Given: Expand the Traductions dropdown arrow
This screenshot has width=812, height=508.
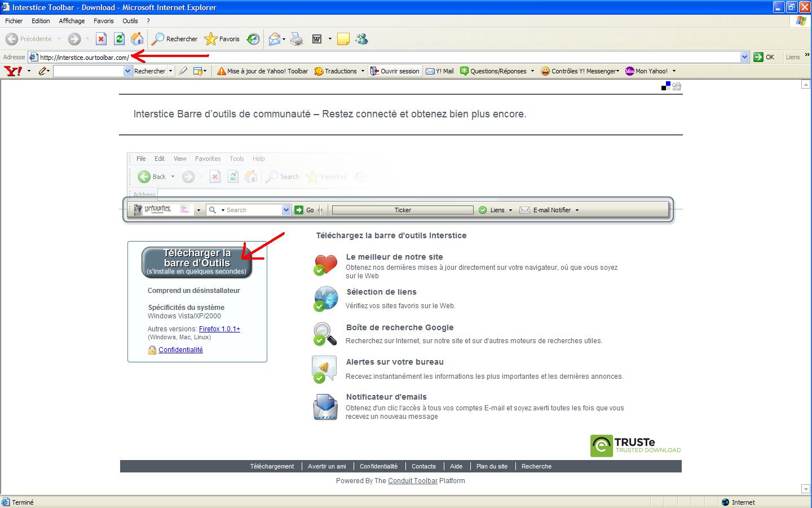Looking at the screenshot, I should point(363,71).
